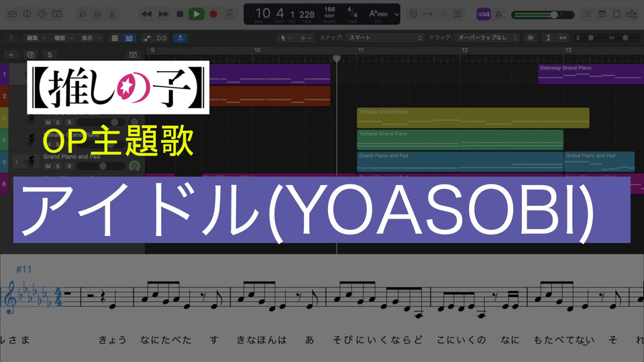
Task: Click the up-arrow hierarchy icon before 編集
Action: 11,38
